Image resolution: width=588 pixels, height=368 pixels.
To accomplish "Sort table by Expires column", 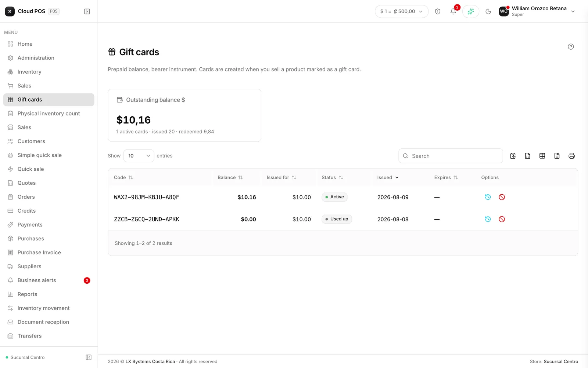I will pyautogui.click(x=446, y=177).
